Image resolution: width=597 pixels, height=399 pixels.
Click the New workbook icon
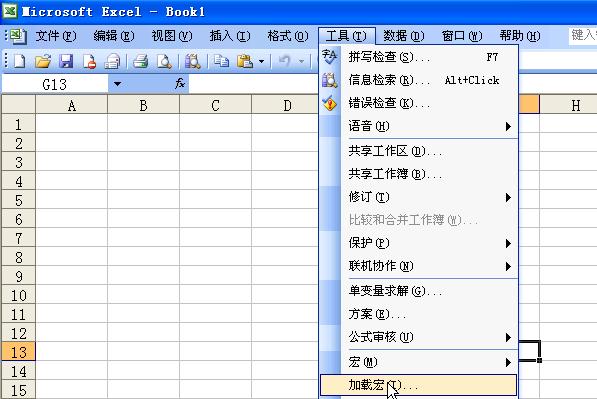19,61
